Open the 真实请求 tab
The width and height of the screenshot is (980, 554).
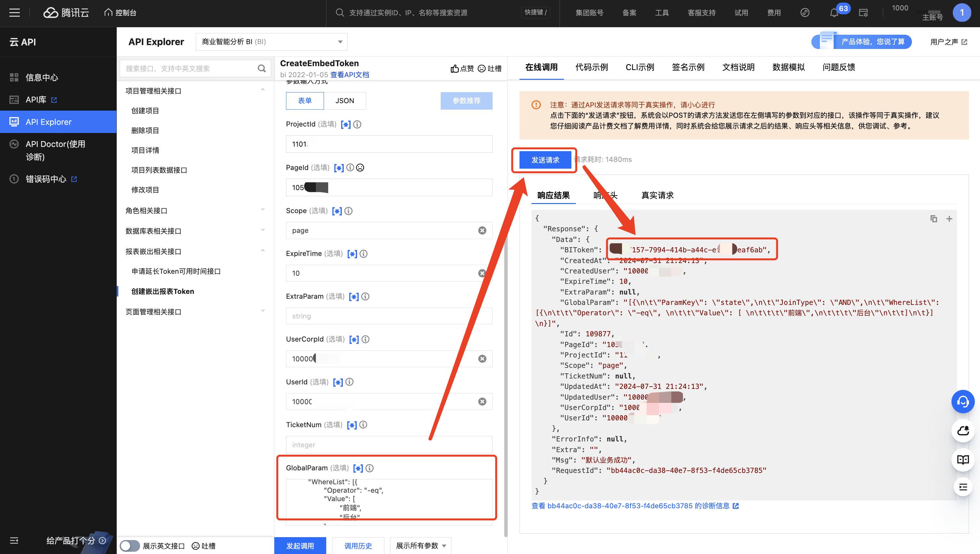[x=657, y=195]
